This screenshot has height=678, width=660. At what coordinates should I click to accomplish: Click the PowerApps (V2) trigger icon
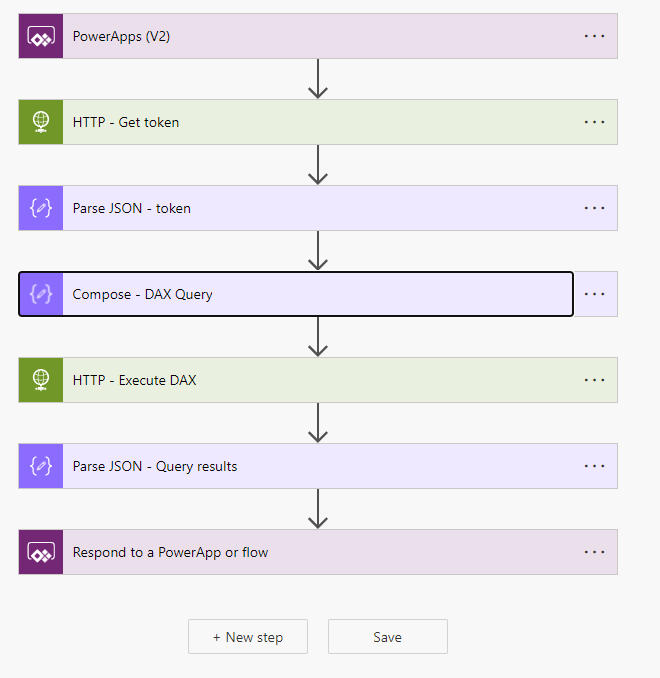click(x=41, y=36)
